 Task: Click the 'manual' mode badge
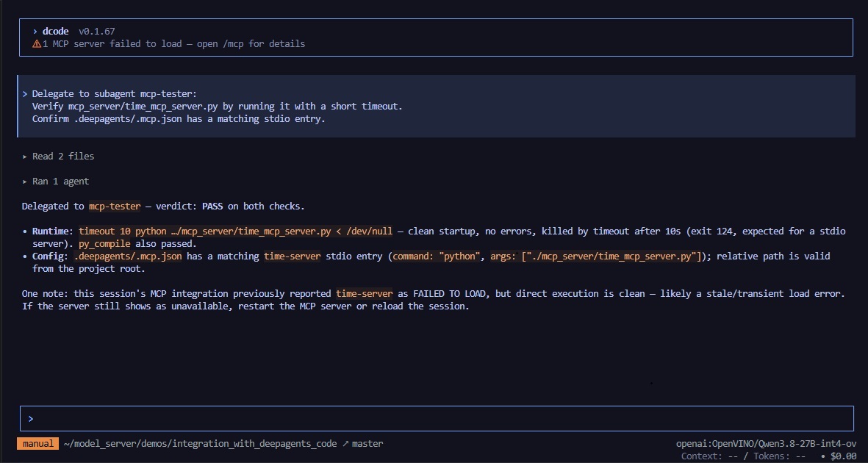click(x=37, y=444)
